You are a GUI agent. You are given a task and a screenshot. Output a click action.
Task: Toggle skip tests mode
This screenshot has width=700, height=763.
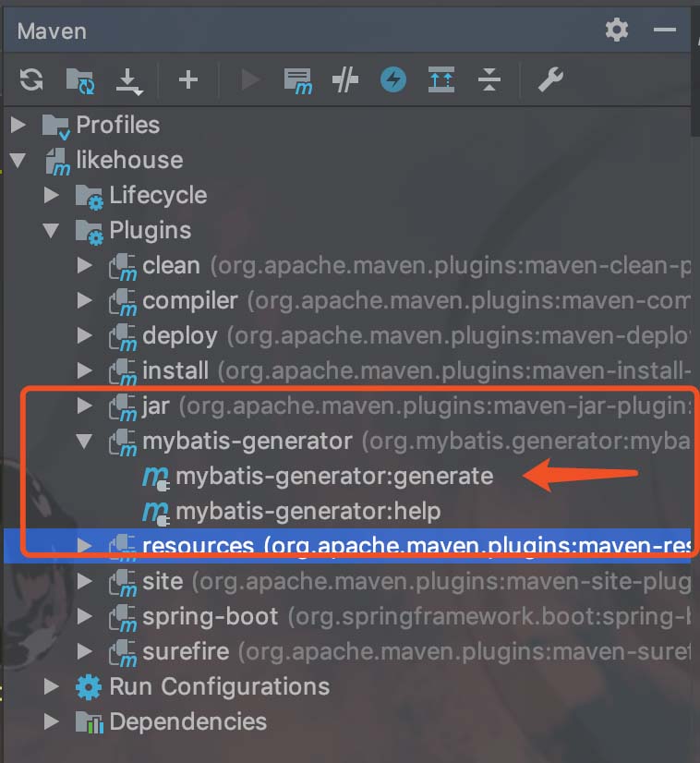click(345, 79)
